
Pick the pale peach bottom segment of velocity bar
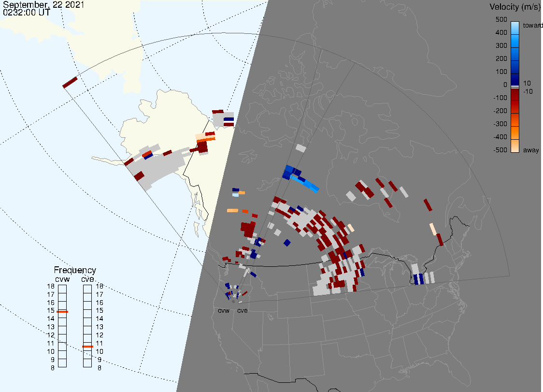click(x=515, y=145)
